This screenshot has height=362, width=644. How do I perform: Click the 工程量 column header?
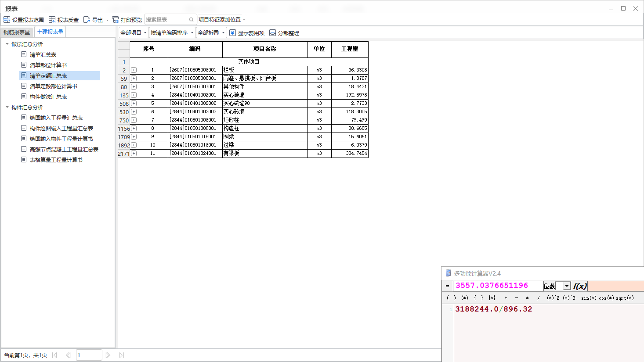(x=350, y=49)
